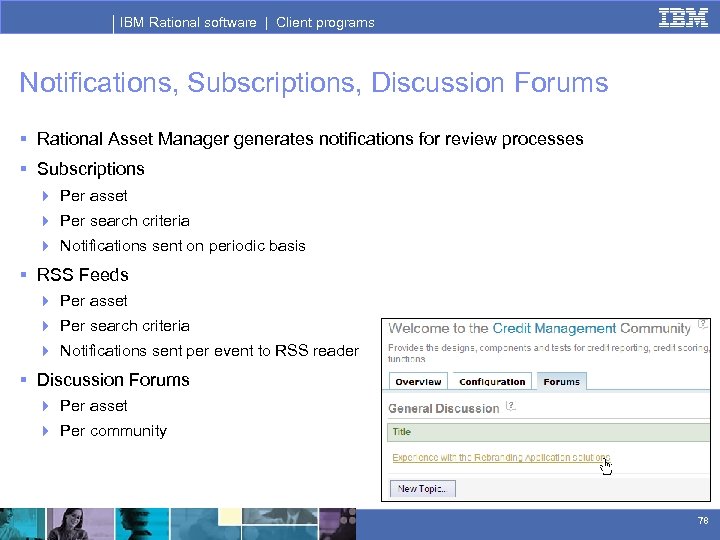Click the New Topic button

[422, 489]
